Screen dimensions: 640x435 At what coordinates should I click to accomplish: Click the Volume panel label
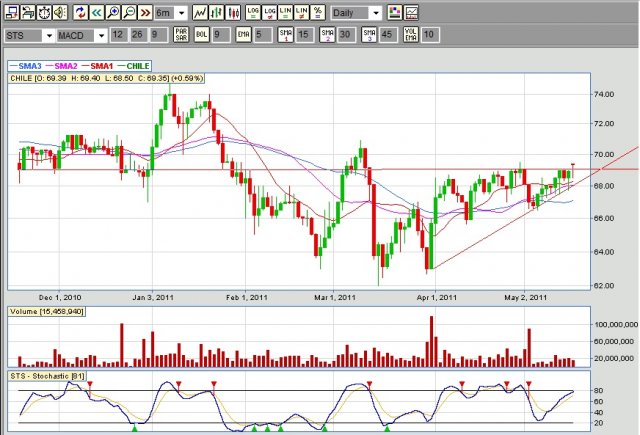(x=47, y=311)
